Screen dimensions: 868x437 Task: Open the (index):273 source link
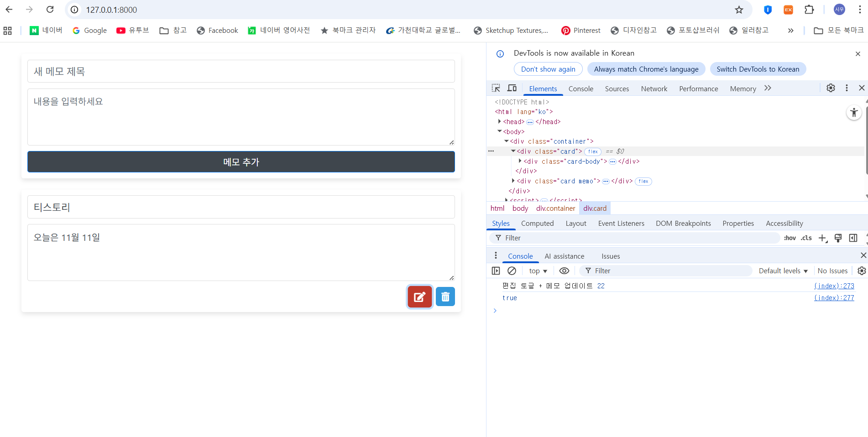834,286
